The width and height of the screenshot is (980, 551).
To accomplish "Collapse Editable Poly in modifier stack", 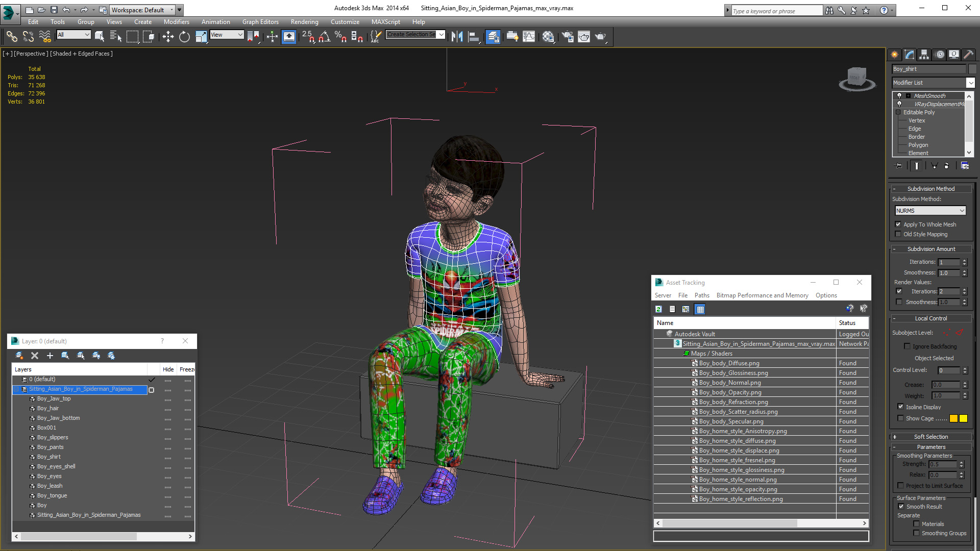I will [898, 112].
